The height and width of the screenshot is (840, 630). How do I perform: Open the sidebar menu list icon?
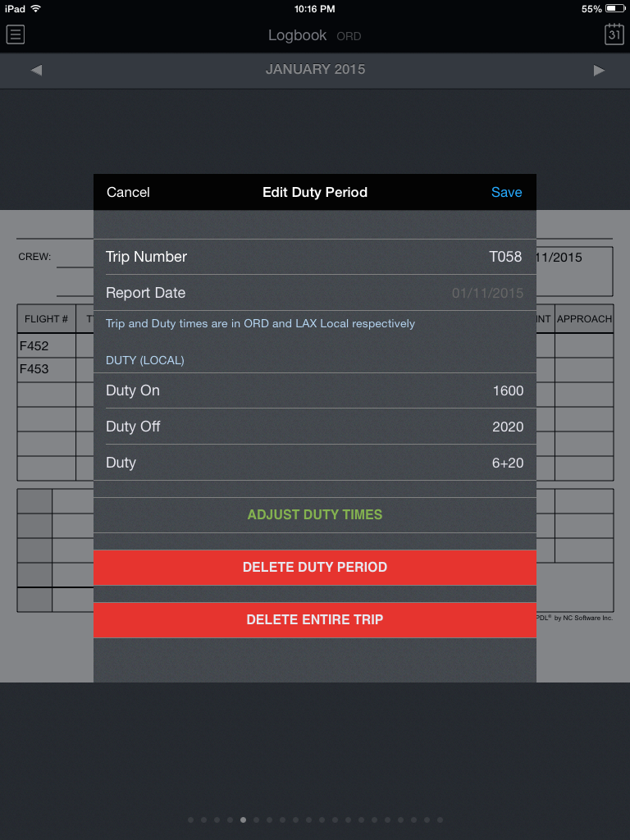15,34
